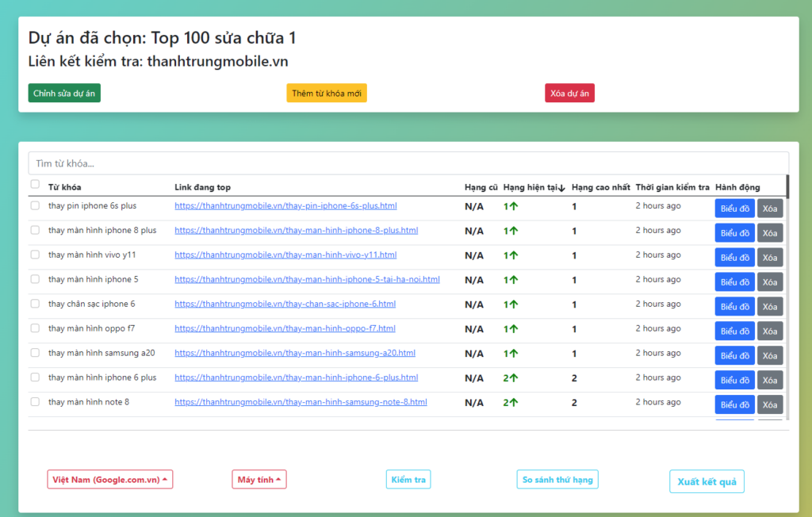Click yellow Thêm từ khóa mới button
Image resolution: width=812 pixels, height=517 pixels.
[x=327, y=94]
